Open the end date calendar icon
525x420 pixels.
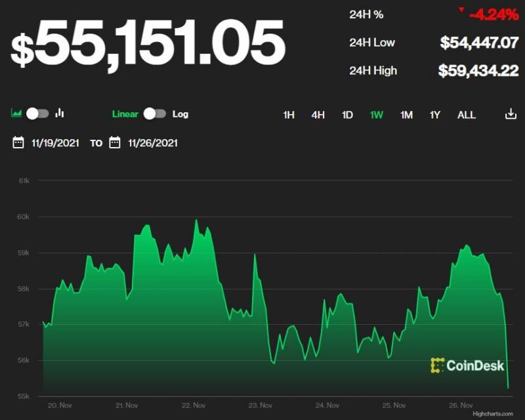coord(114,142)
